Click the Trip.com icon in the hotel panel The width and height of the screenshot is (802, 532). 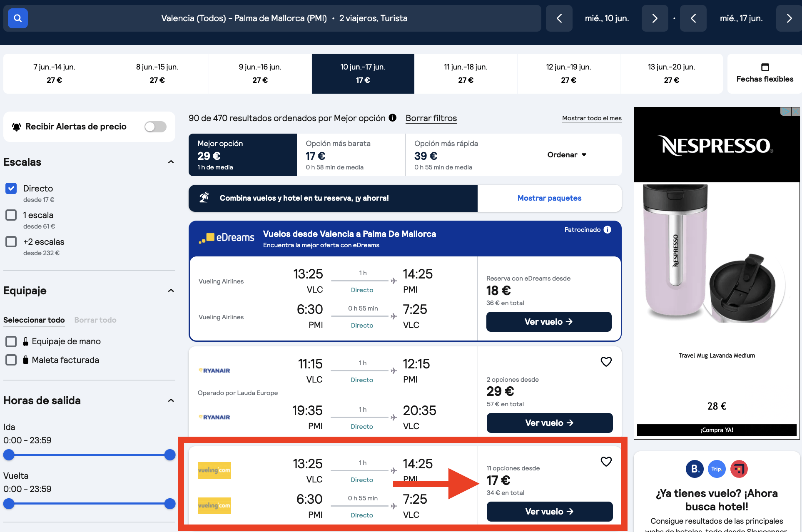click(717, 469)
